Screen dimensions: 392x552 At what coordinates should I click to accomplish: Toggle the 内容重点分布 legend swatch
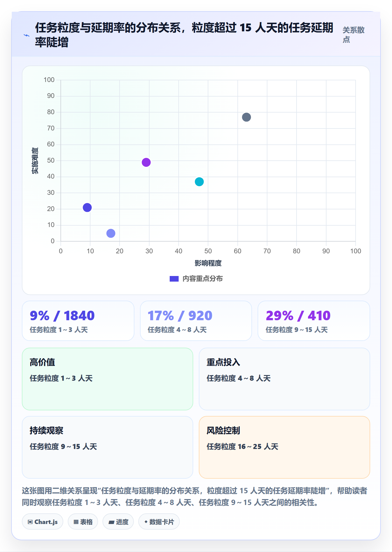coord(174,279)
